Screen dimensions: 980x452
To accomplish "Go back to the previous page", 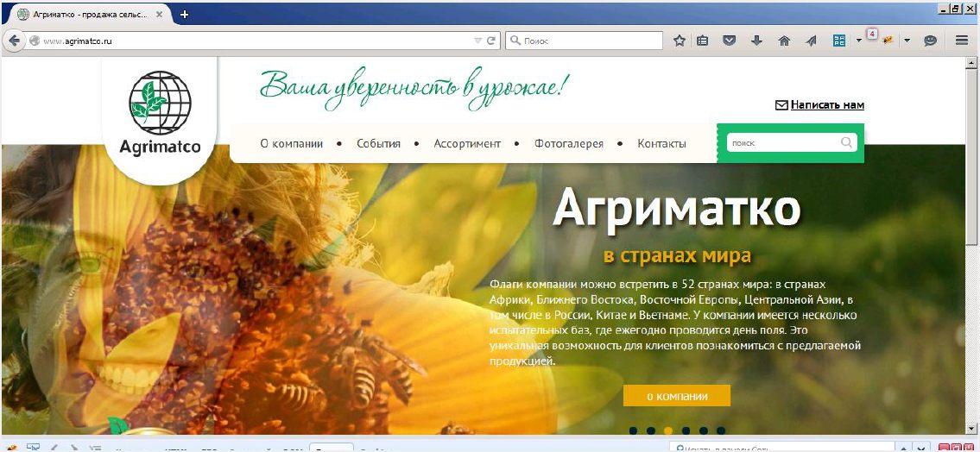I will tap(14, 41).
